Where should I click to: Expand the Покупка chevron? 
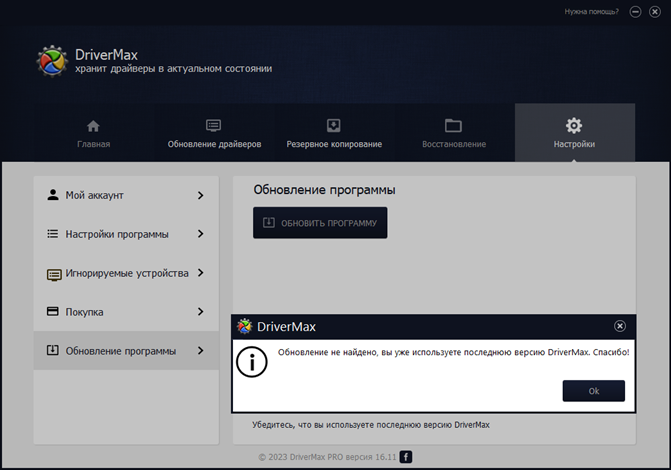click(x=200, y=312)
